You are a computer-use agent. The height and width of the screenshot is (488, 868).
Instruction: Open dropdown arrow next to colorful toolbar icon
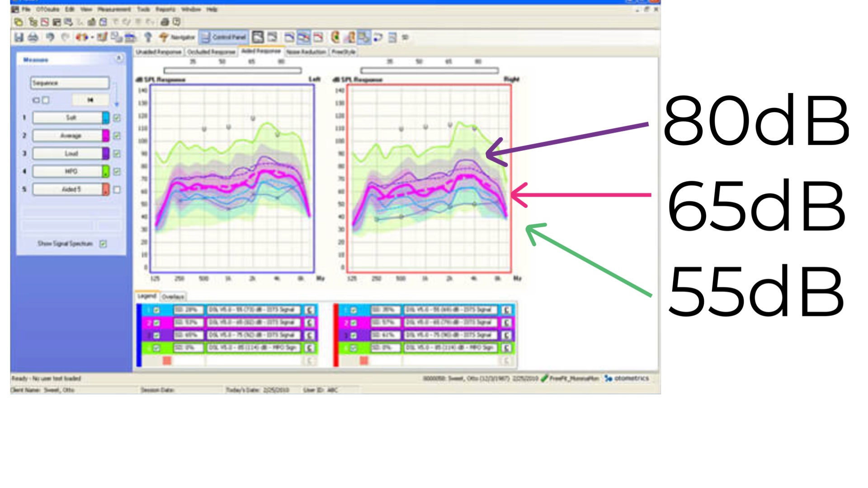(x=92, y=38)
